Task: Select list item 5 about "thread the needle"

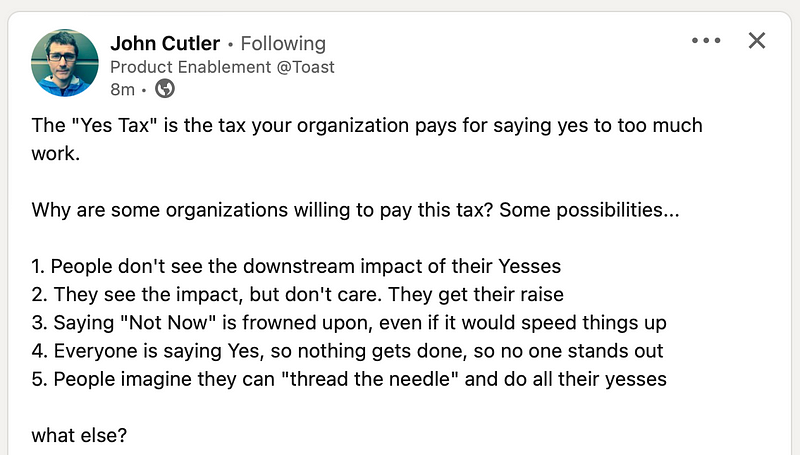Action: pyautogui.click(x=349, y=380)
